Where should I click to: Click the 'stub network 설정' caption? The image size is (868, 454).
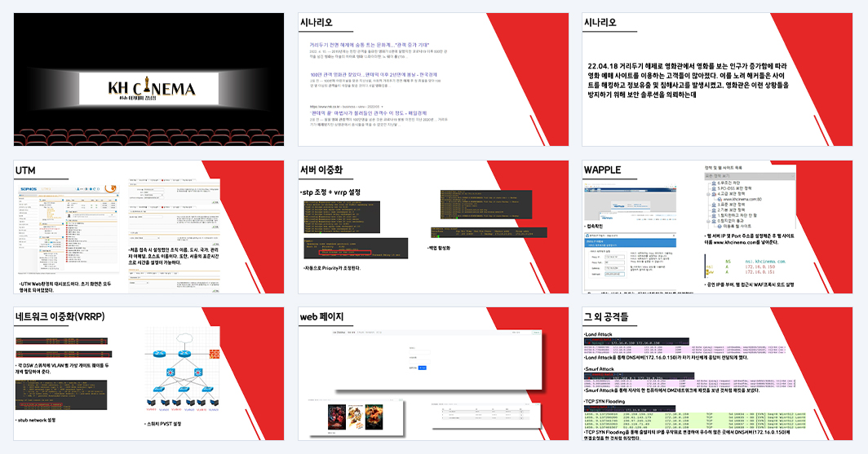35,421
